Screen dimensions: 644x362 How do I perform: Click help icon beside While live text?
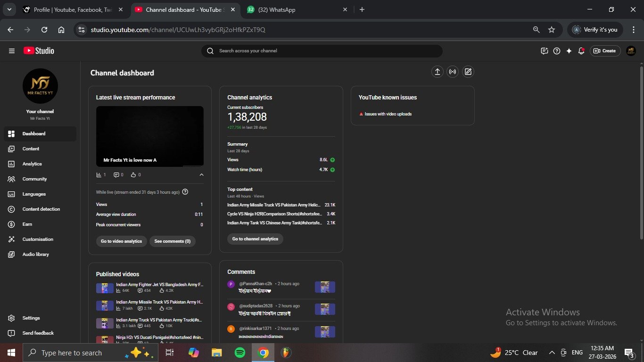pos(185,192)
